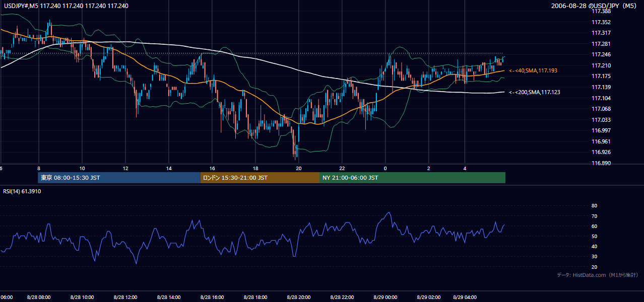Click price axis value 116.997

click(601, 130)
